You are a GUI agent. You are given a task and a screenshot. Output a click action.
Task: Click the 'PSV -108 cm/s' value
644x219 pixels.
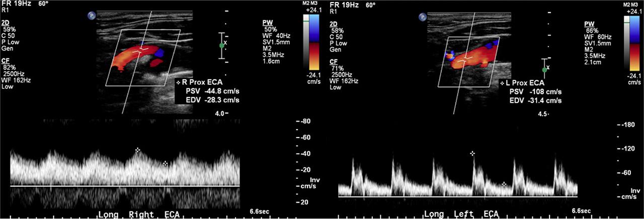pyautogui.click(x=536, y=92)
